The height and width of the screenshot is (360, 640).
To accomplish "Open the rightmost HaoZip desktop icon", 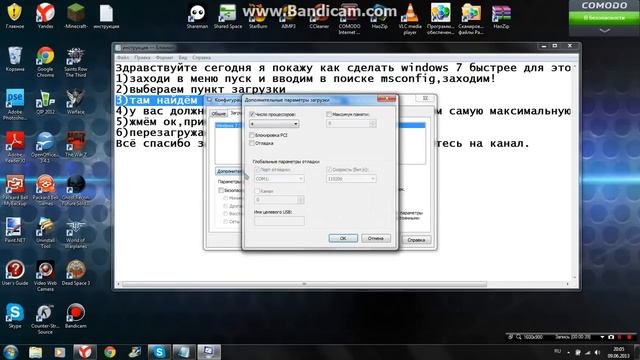I will click(501, 16).
